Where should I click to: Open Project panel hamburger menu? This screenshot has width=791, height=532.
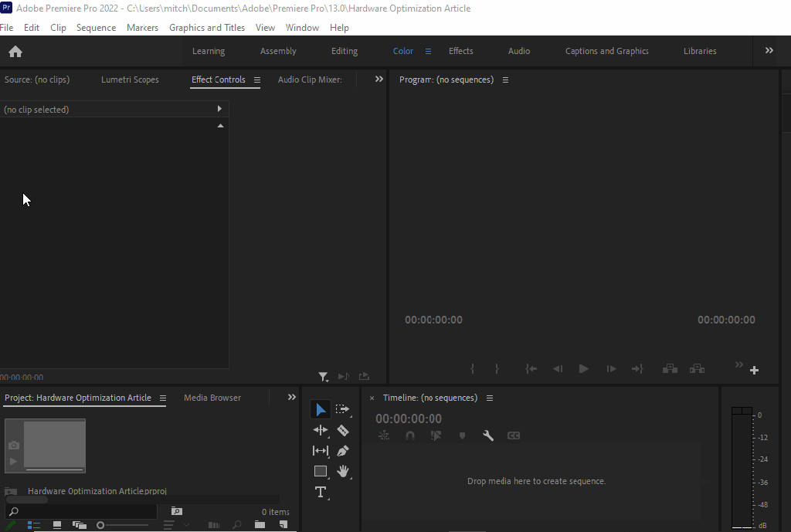[x=163, y=398]
